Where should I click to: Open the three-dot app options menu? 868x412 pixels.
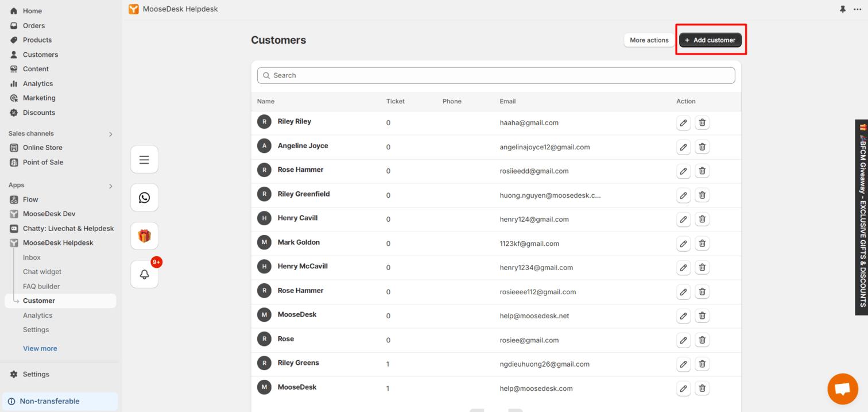click(858, 9)
